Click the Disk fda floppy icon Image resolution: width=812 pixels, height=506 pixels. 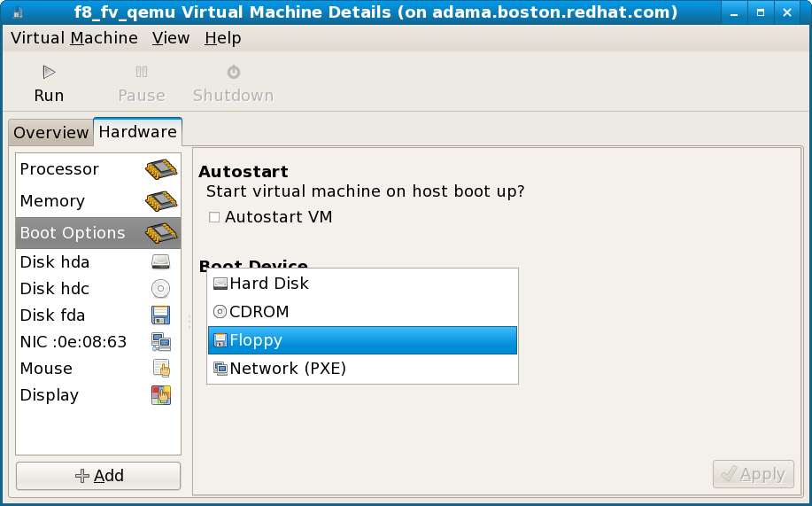tap(160, 315)
